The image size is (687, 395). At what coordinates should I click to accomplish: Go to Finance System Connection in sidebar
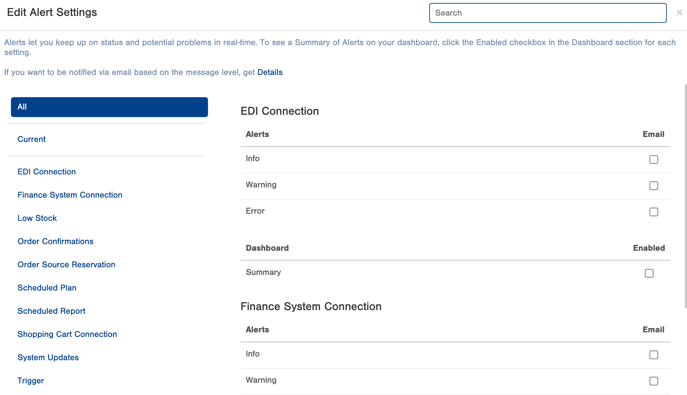pyautogui.click(x=70, y=195)
